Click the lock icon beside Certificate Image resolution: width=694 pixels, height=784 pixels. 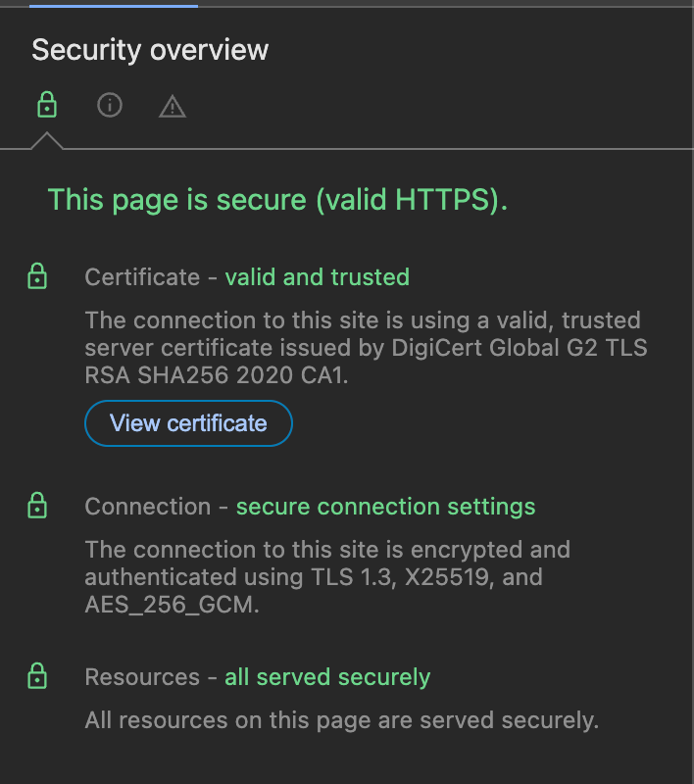(37, 278)
